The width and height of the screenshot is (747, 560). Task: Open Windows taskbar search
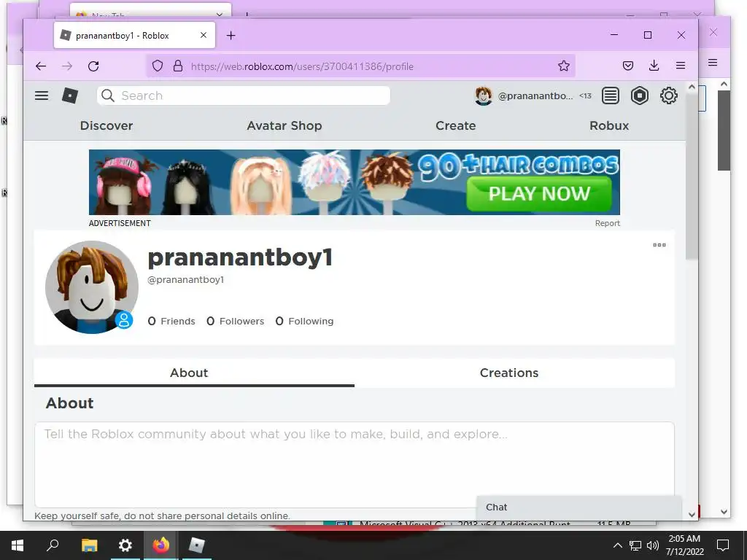[53, 545]
